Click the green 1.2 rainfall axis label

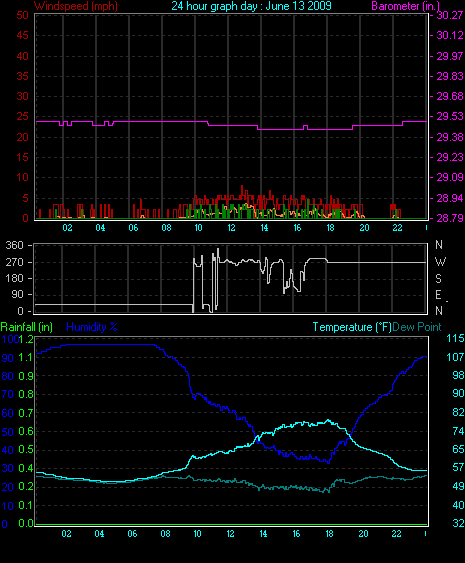click(x=26, y=339)
